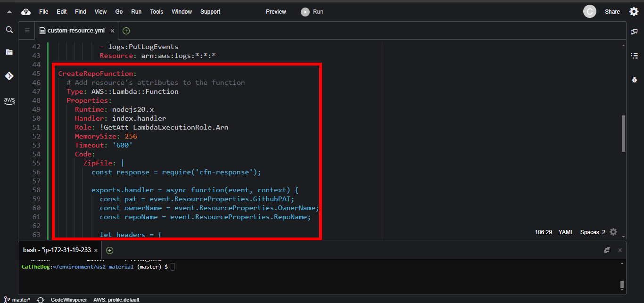Collapse the menu bar with arrow
The image size is (644, 303).
pyautogui.click(x=9, y=12)
